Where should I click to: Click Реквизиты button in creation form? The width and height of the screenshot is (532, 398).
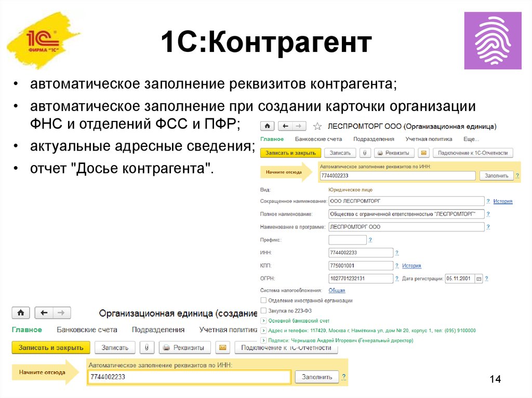184,348
